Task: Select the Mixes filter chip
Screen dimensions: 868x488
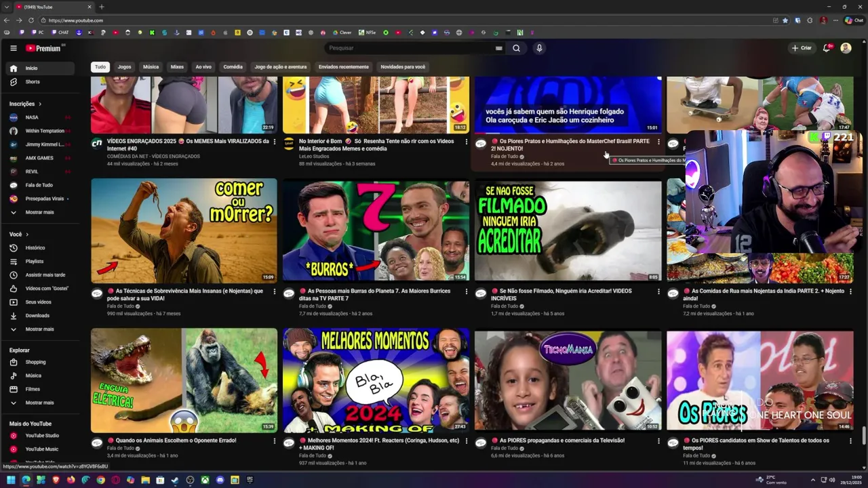Action: (177, 67)
